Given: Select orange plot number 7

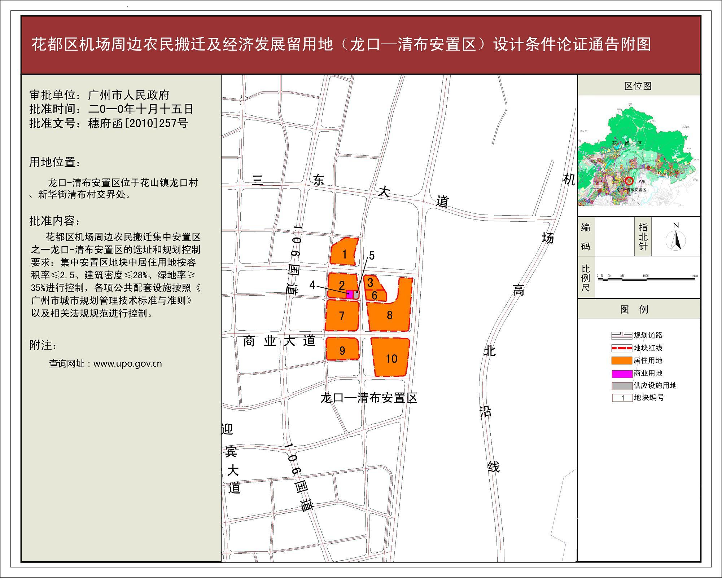Looking at the screenshot, I should pyautogui.click(x=342, y=316).
